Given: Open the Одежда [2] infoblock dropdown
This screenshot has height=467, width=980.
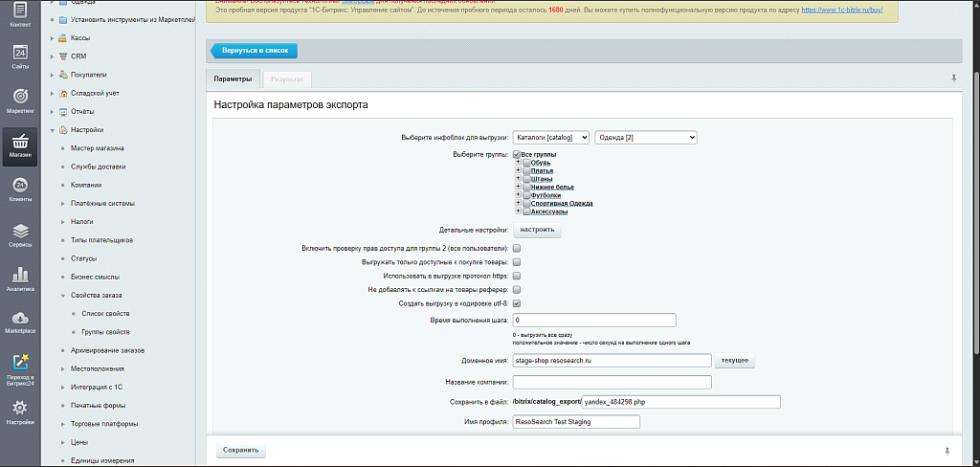Looking at the screenshot, I should [x=645, y=138].
